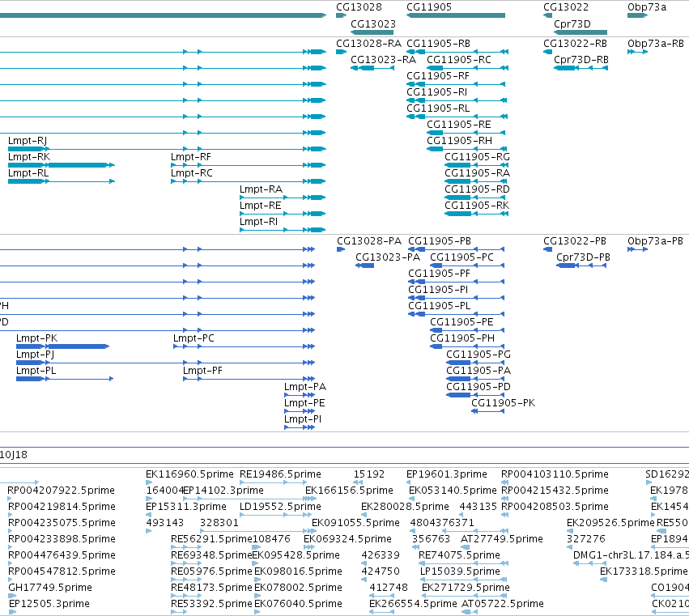Select the CG13022-RB transcript label

[575, 44]
